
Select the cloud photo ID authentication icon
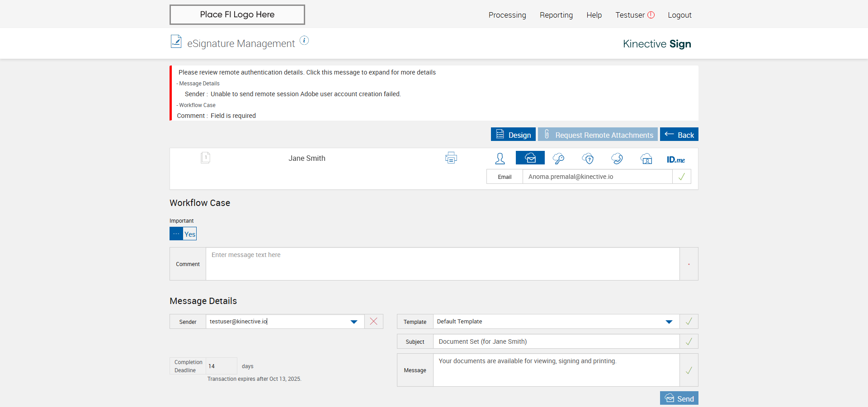click(x=646, y=159)
